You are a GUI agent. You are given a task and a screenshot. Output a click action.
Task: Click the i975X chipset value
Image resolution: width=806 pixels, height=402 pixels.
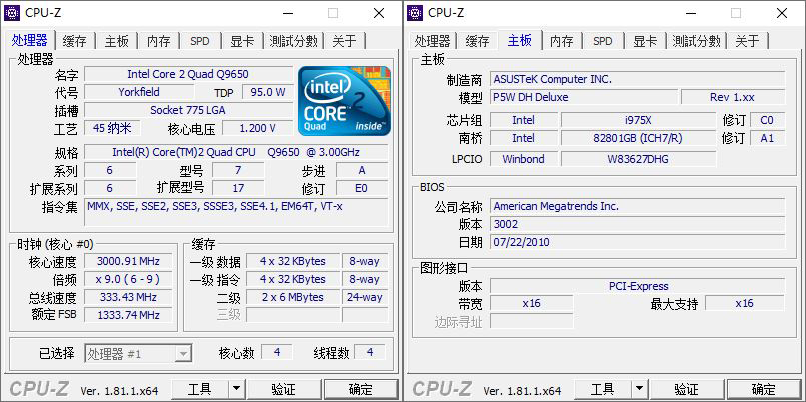tap(638, 120)
